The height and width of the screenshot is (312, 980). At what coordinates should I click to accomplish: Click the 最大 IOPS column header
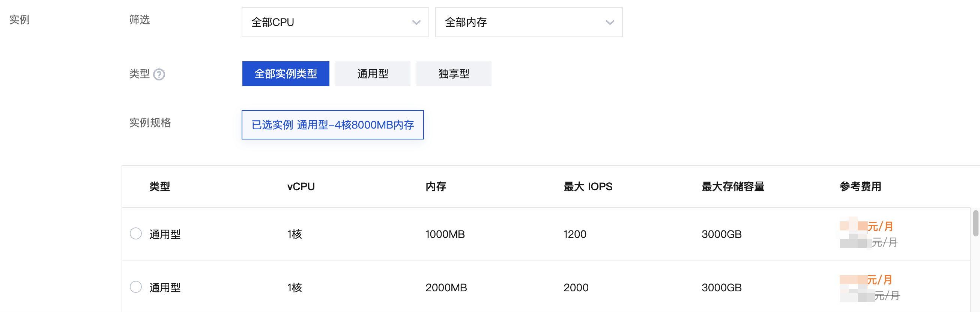pyautogui.click(x=588, y=187)
